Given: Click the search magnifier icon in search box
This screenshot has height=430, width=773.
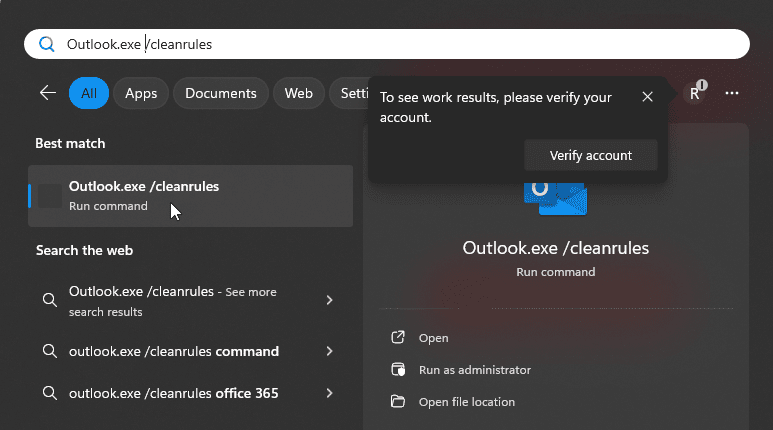Looking at the screenshot, I should tap(47, 44).
